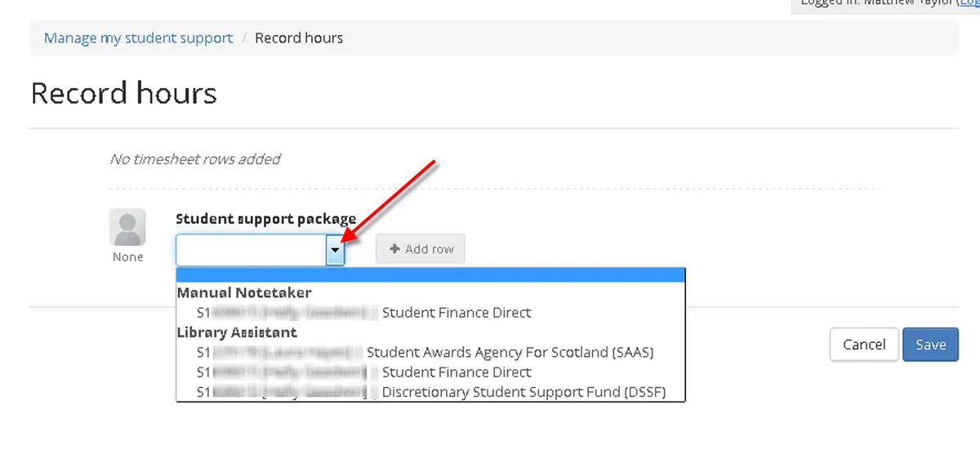
Task: Click the Library Assistant group heading
Action: (237, 332)
